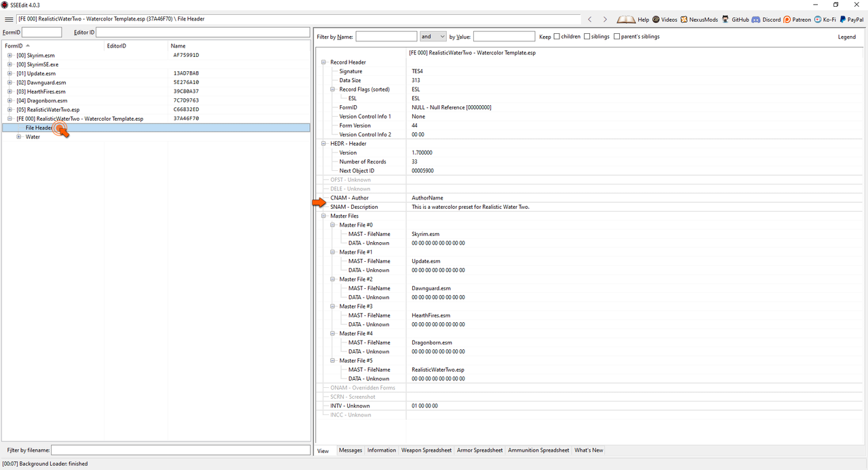Enable Keep children checkbox

[x=557, y=37]
